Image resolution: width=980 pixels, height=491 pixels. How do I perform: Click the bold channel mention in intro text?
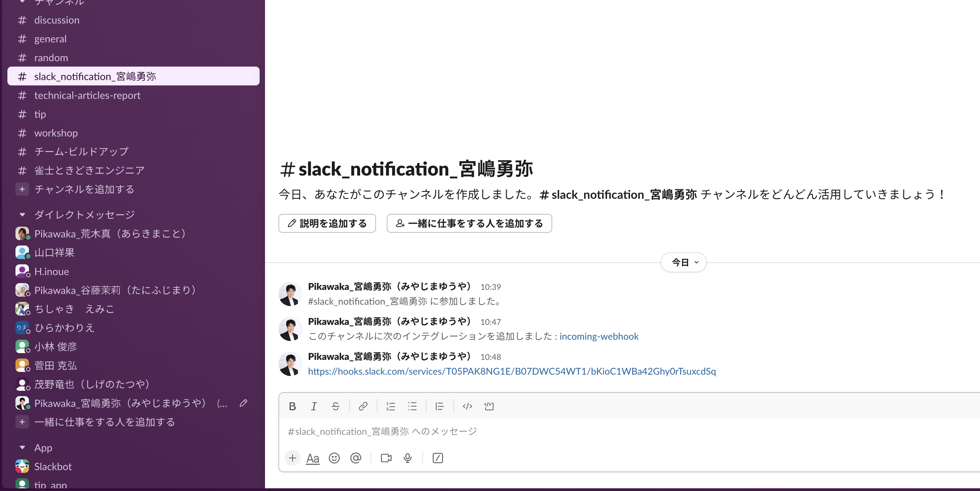pyautogui.click(x=618, y=194)
